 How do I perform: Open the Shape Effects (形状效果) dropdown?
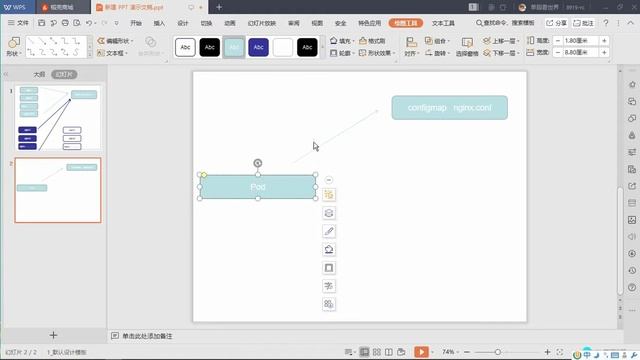[377, 53]
